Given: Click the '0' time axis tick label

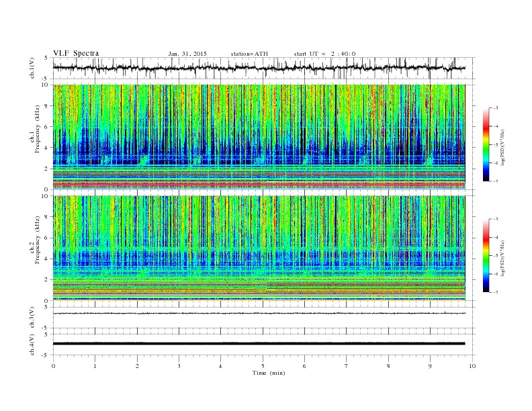Looking at the screenshot, I should click(53, 366).
